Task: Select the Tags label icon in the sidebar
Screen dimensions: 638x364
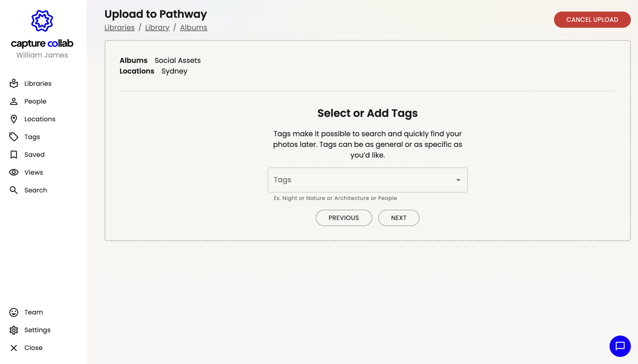Action: 14,137
